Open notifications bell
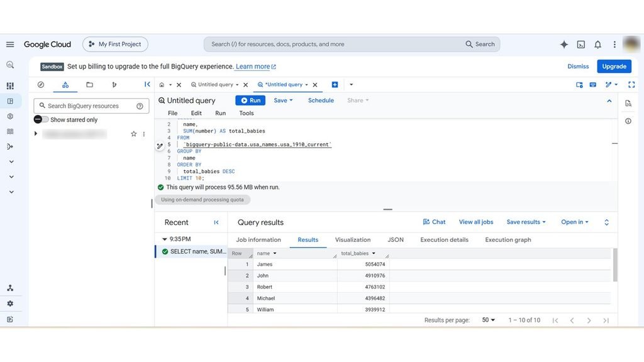 pos(597,45)
